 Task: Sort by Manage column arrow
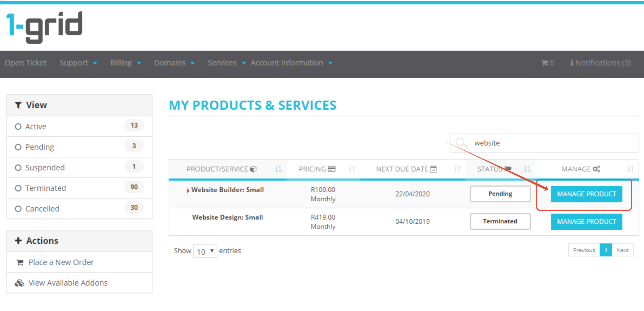coord(630,169)
